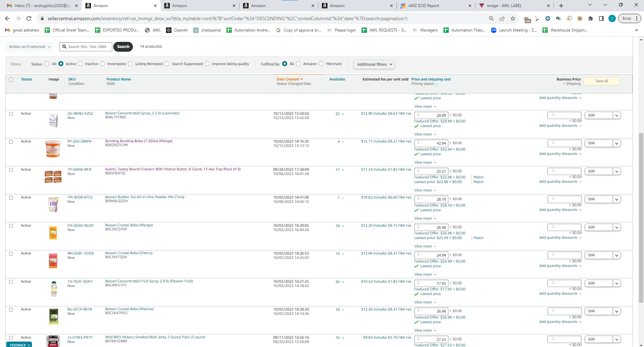
Task: Open pricing status info icon
Action: [x=436, y=84]
